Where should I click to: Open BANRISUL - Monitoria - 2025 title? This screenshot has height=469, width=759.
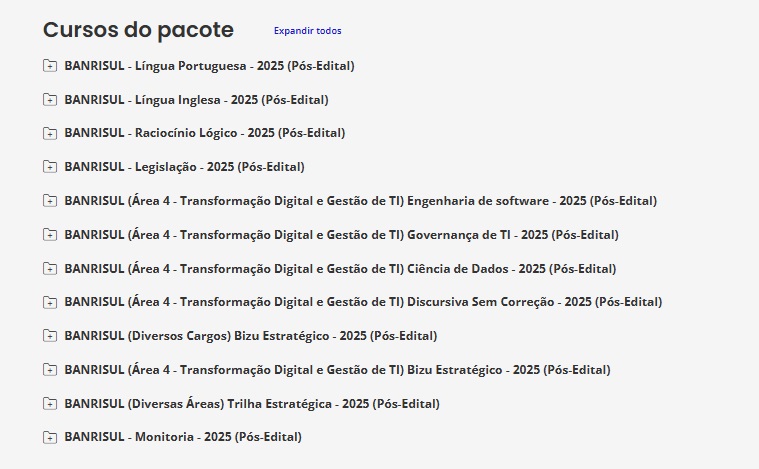(x=182, y=437)
